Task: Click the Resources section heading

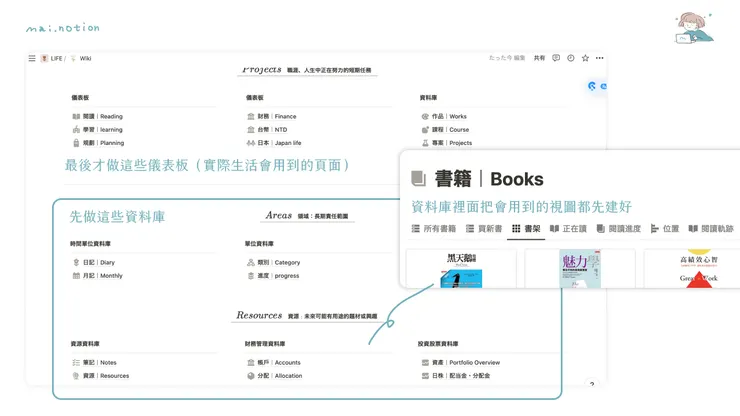Action: tap(259, 315)
